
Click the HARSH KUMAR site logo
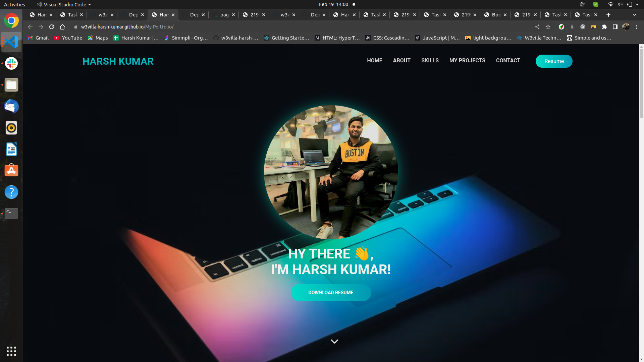click(118, 61)
